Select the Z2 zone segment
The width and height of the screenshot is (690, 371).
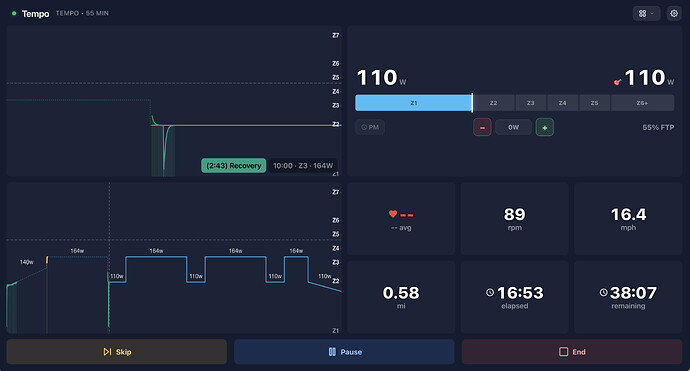pyautogui.click(x=493, y=103)
